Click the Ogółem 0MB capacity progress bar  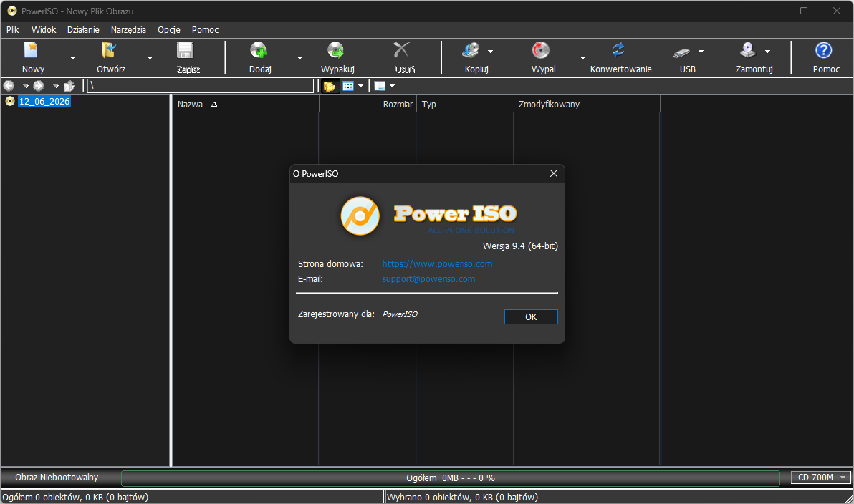coord(451,478)
